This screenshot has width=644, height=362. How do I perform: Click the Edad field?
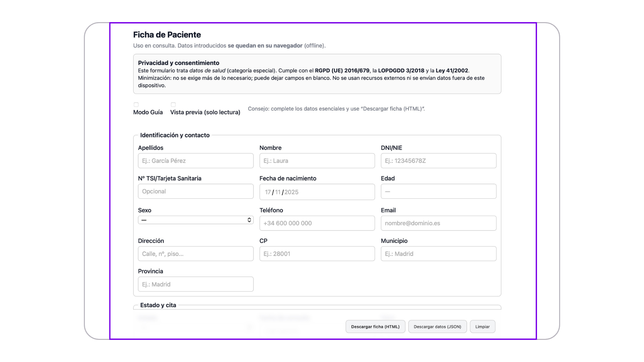coord(438,191)
